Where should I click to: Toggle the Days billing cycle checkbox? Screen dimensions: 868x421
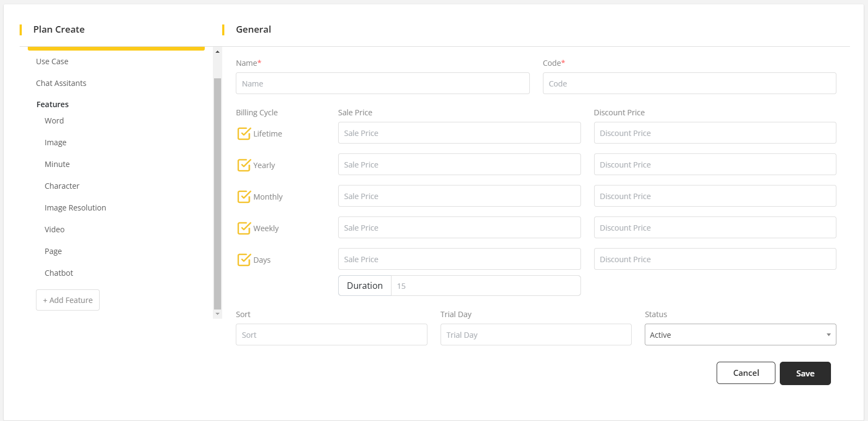(x=244, y=260)
